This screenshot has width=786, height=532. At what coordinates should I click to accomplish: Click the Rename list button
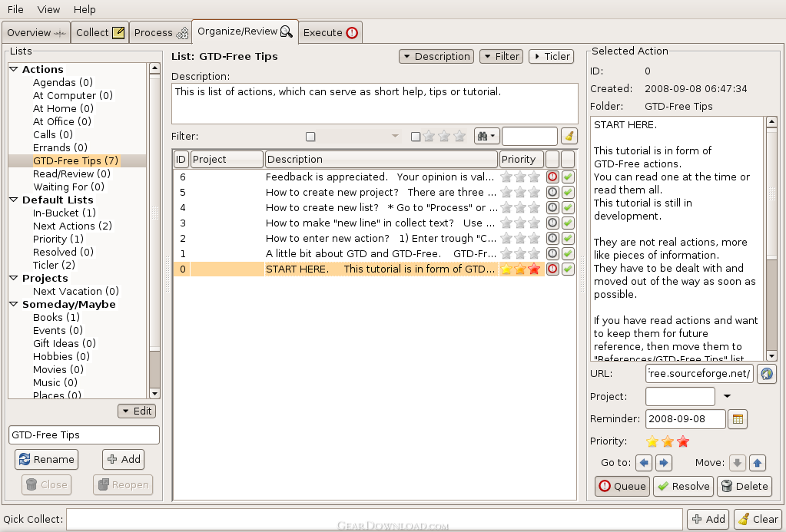[47, 459]
